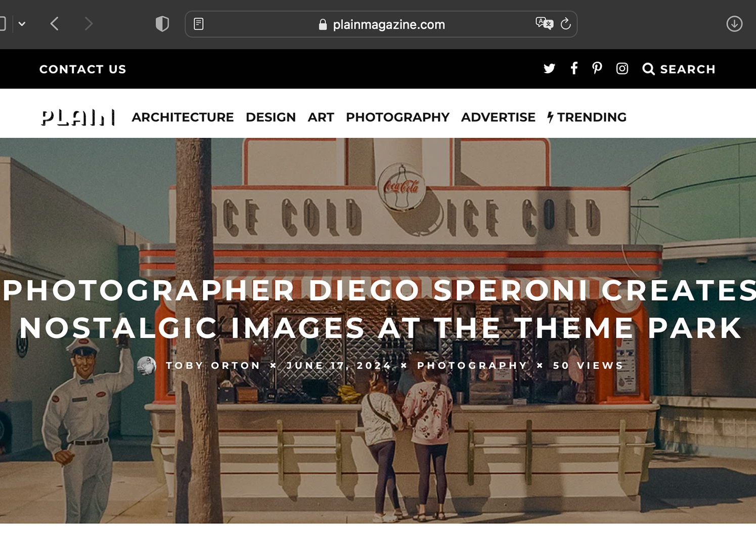The height and width of the screenshot is (540, 756).
Task: Go back with Safari's back arrow
Action: tap(55, 24)
